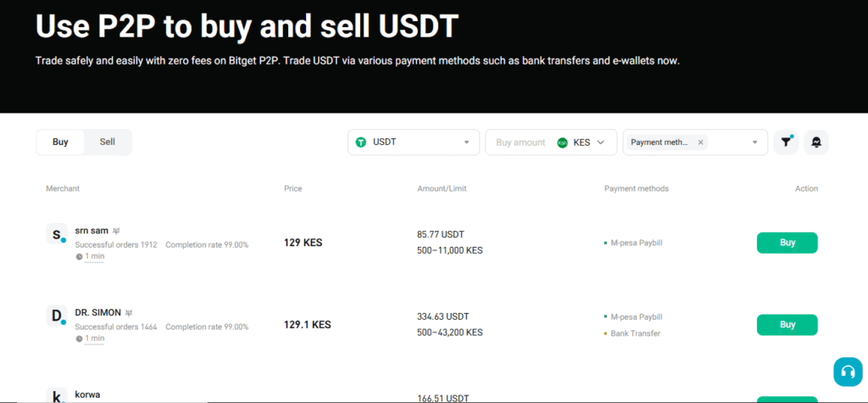This screenshot has height=403, width=868.
Task: Expand the Payment methods dropdown arrow
Action: click(754, 143)
